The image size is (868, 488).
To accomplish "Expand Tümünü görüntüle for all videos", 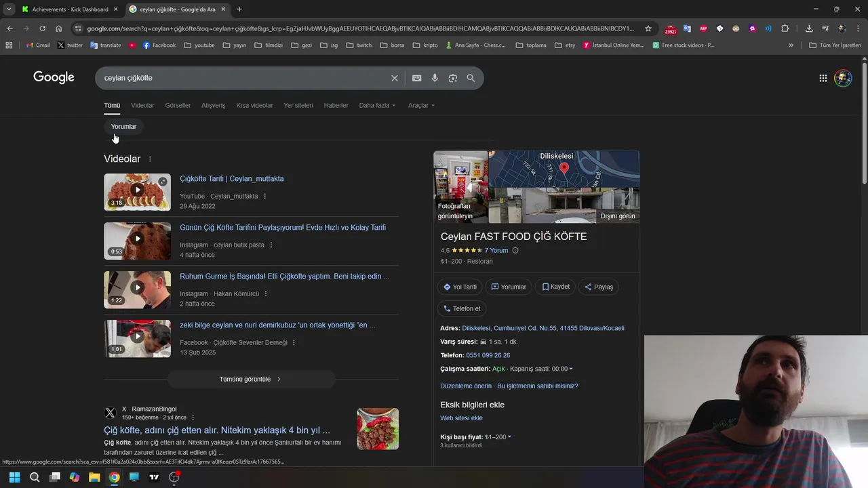I will [x=251, y=380].
